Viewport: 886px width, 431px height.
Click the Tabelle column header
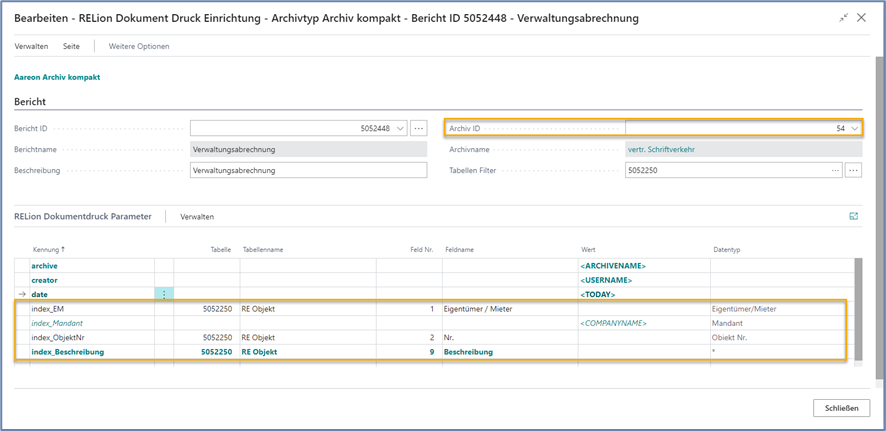coord(220,249)
